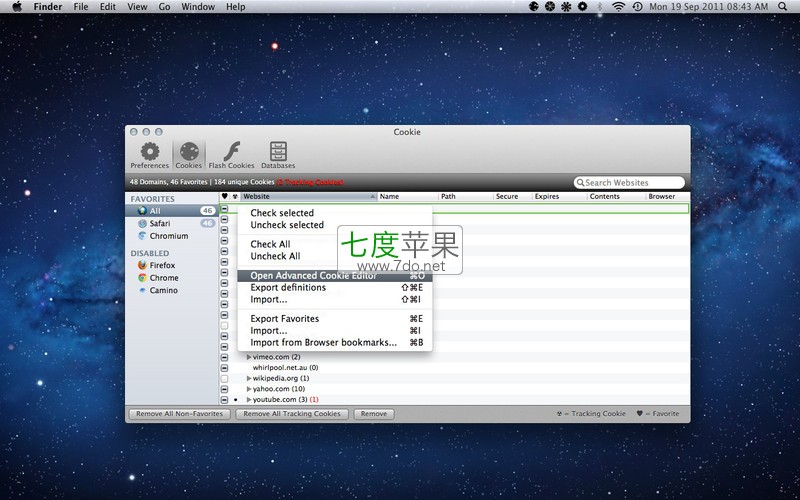This screenshot has height=500, width=800.
Task: Select Import from Browser bookmarks menu item
Action: tap(323, 343)
